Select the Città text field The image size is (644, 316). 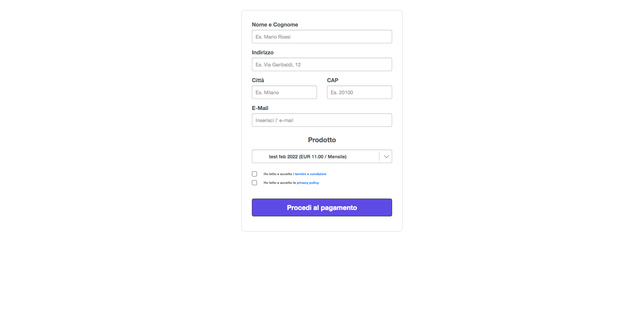point(284,93)
